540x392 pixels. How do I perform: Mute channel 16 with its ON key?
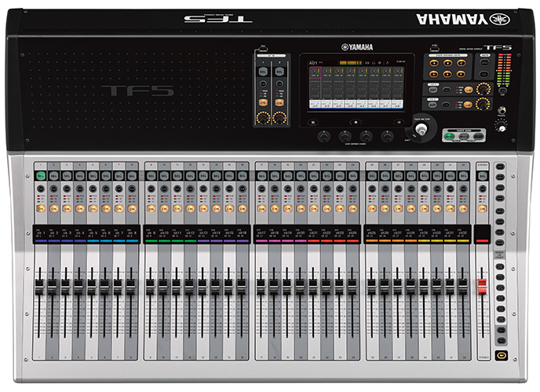pyautogui.click(x=243, y=209)
